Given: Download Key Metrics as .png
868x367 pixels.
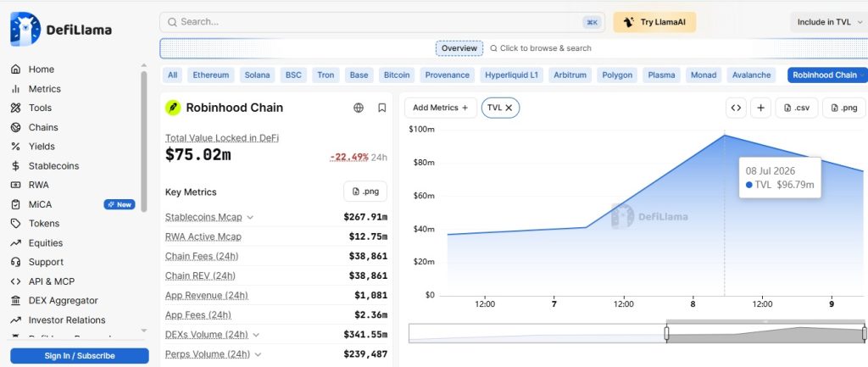Looking at the screenshot, I should click(x=365, y=192).
